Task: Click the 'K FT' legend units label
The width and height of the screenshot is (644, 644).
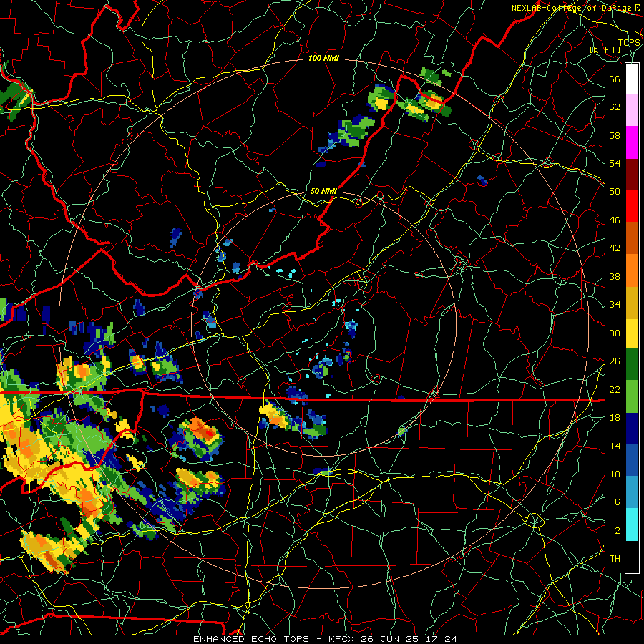Action: pos(605,50)
